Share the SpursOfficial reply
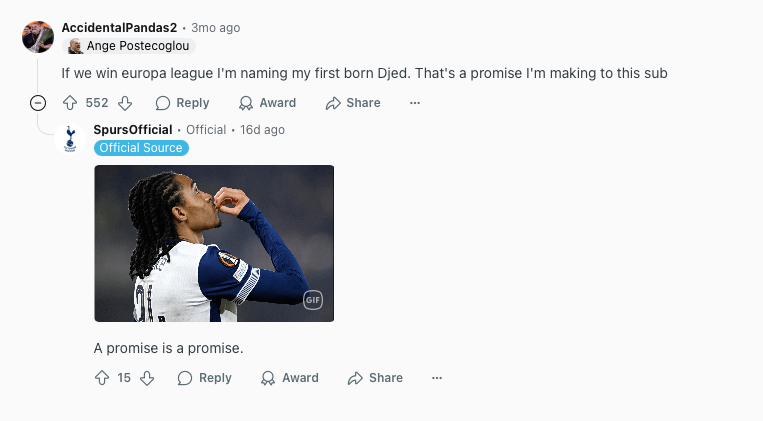763x421 pixels. pos(376,378)
